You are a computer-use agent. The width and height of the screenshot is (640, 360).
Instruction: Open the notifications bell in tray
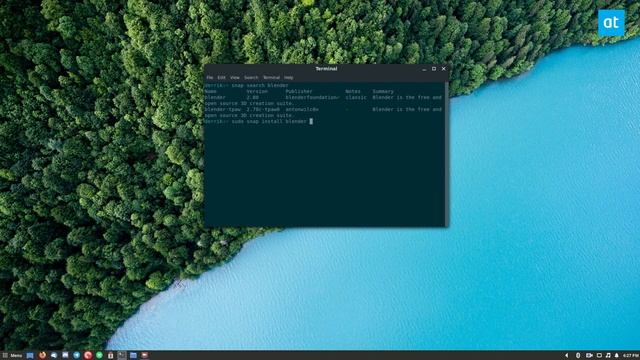tap(616, 356)
